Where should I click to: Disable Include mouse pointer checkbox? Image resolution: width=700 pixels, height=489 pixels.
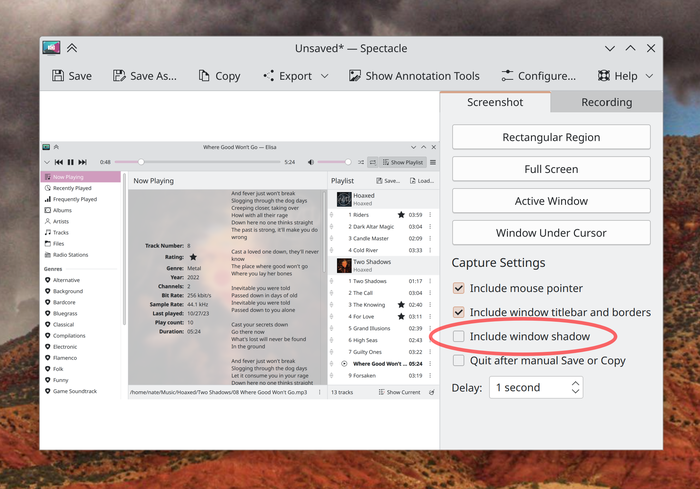458,288
